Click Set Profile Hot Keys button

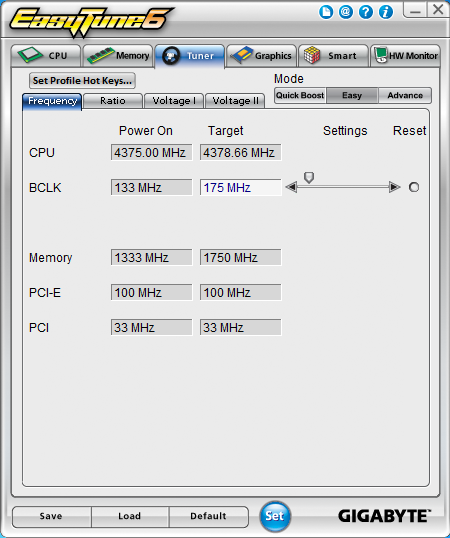click(82, 81)
